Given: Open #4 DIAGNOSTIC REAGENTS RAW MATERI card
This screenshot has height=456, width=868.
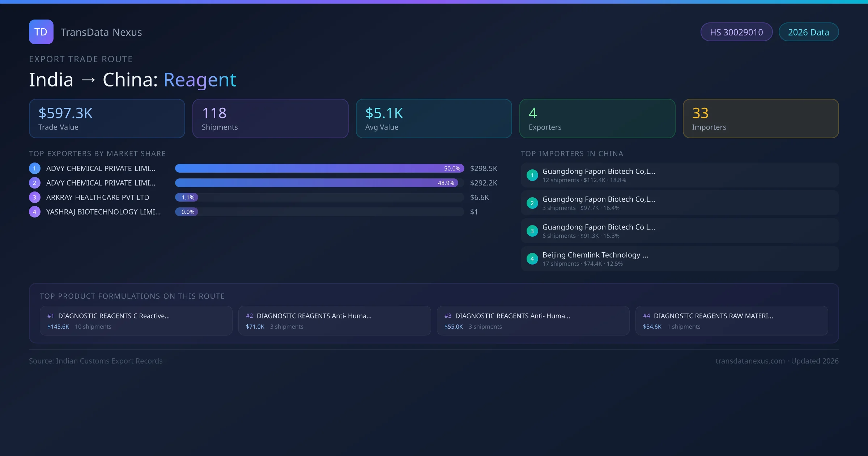Looking at the screenshot, I should (731, 321).
